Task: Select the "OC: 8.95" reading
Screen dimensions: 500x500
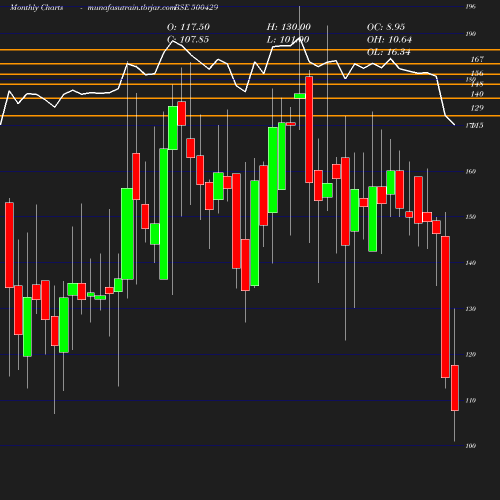Action: pyautogui.click(x=386, y=27)
